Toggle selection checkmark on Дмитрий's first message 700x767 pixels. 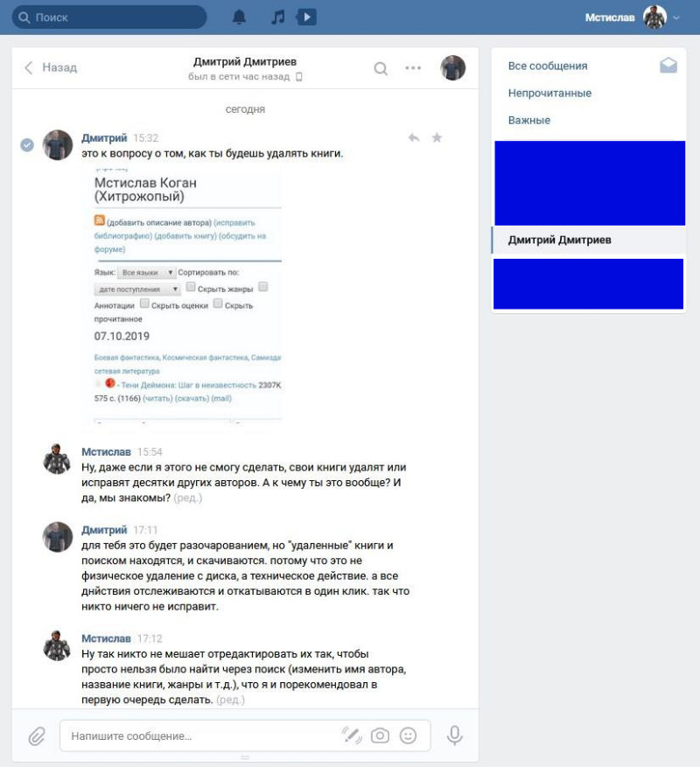27,145
